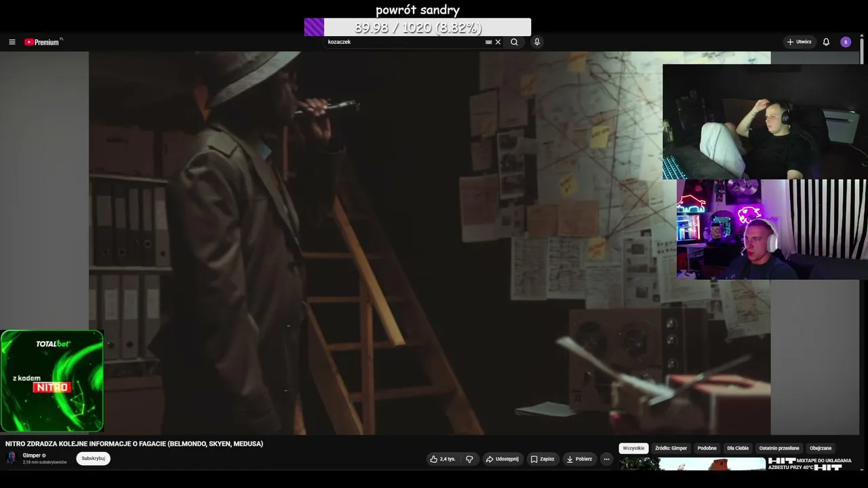868x488 pixels.
Task: Select the 'Dla Ciebie' filter chip
Action: pyautogui.click(x=738, y=448)
